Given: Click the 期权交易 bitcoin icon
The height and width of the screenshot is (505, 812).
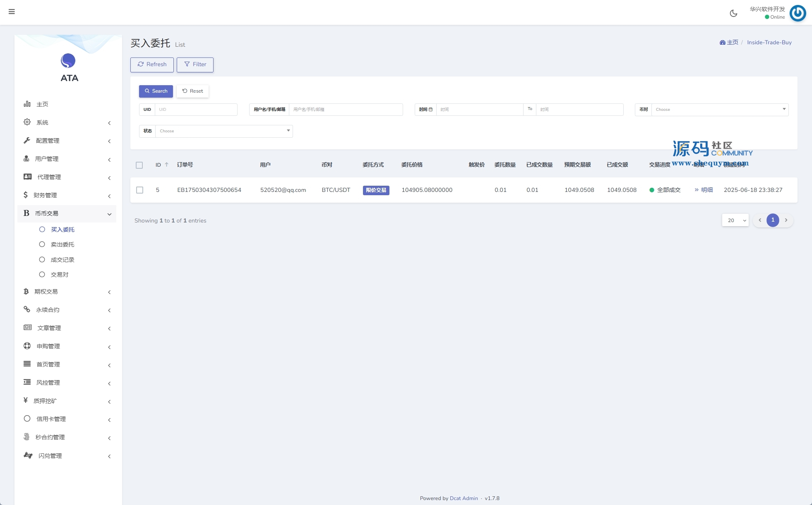Looking at the screenshot, I should 26,292.
